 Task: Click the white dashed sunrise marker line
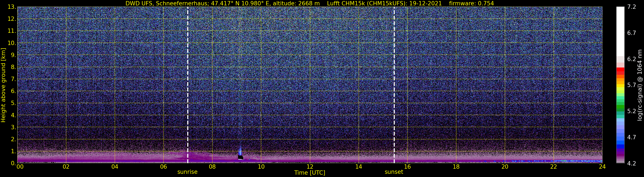(188, 85)
